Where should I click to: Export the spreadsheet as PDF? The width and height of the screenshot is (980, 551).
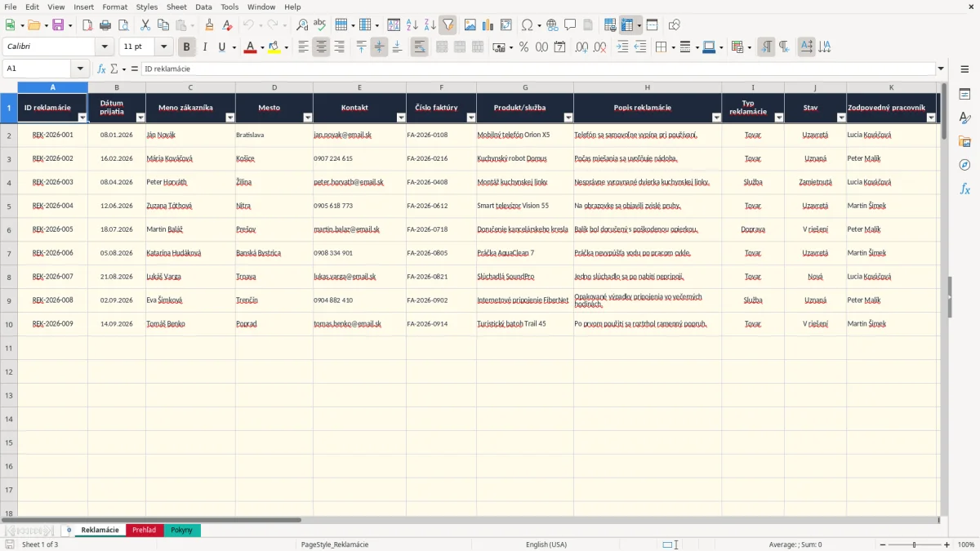87,25
